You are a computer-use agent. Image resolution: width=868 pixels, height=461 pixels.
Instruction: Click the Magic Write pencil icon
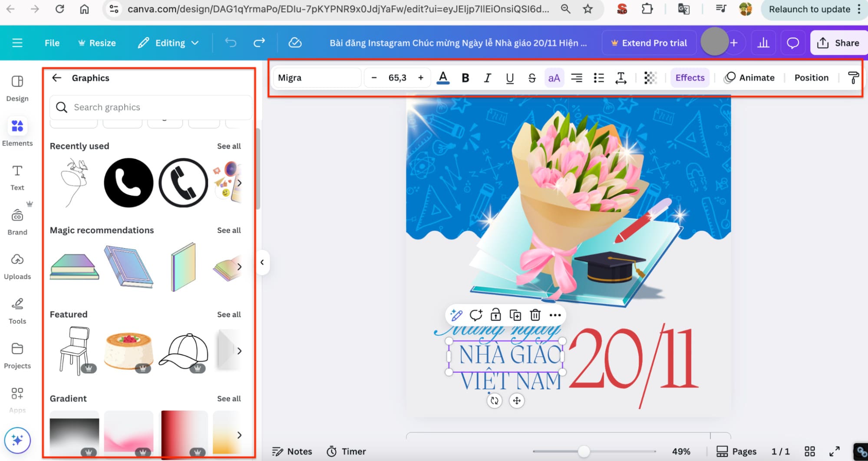point(456,315)
